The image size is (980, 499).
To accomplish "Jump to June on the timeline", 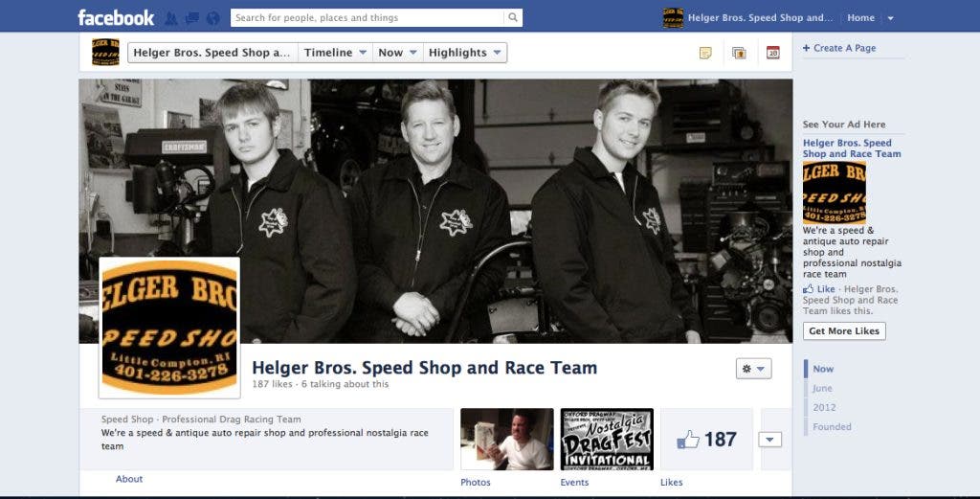I will (822, 388).
